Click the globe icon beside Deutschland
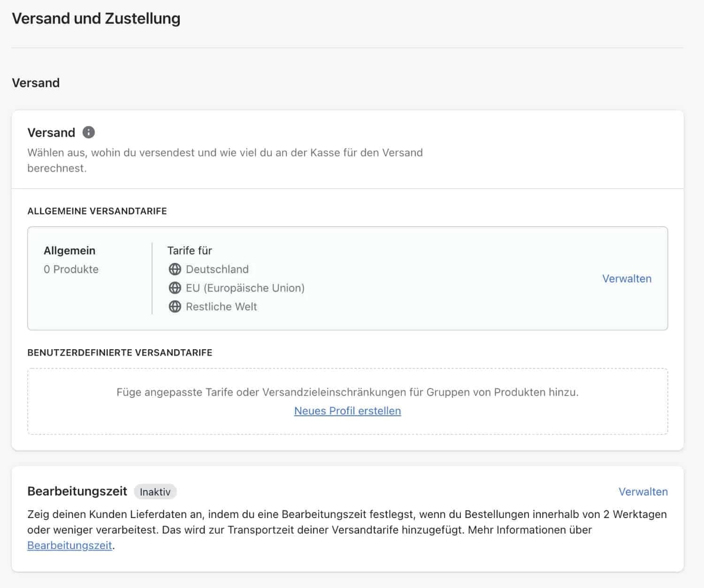The width and height of the screenshot is (704, 588). point(175,269)
